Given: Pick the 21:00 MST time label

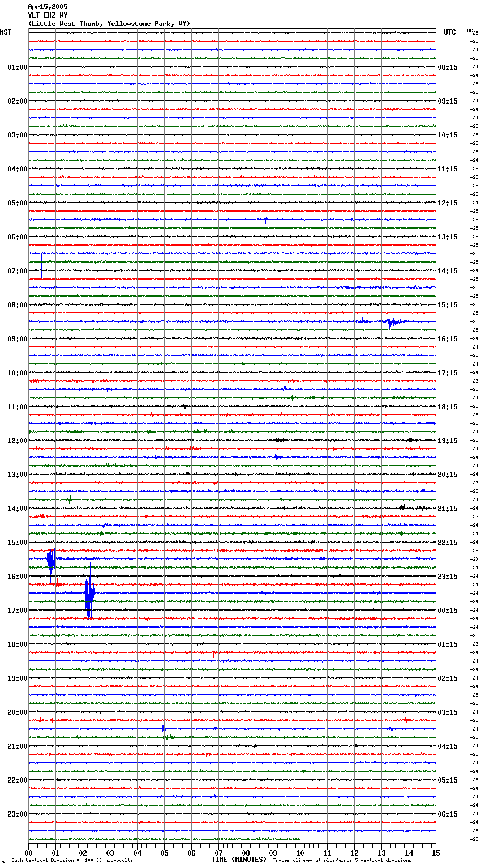Looking at the screenshot, I should pyautogui.click(x=18, y=746).
